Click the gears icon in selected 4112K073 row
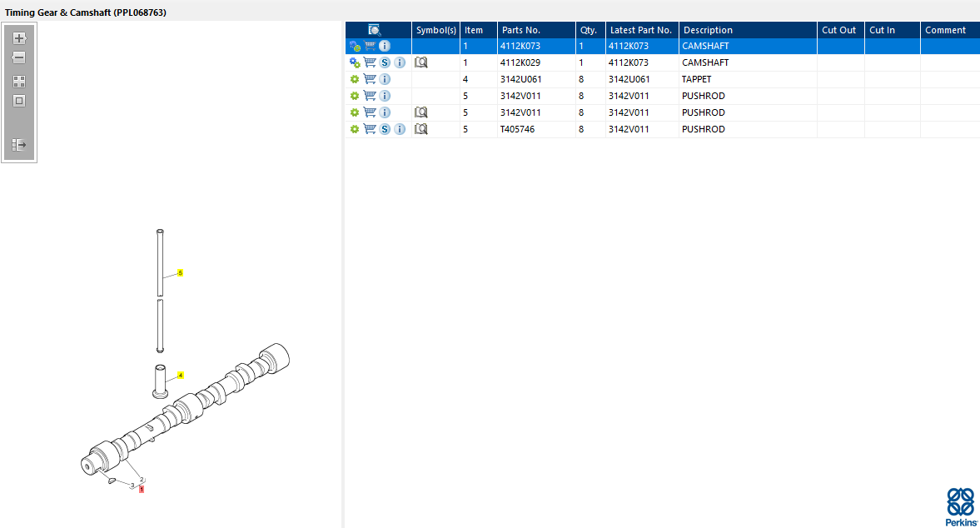 click(x=355, y=47)
